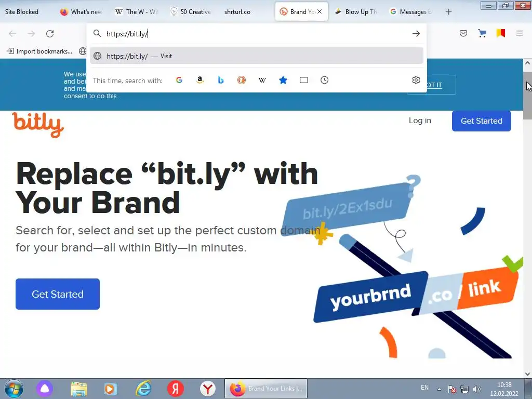This screenshot has height=399, width=532.
Task: Search this time with Wikipedia
Action: pos(262,81)
